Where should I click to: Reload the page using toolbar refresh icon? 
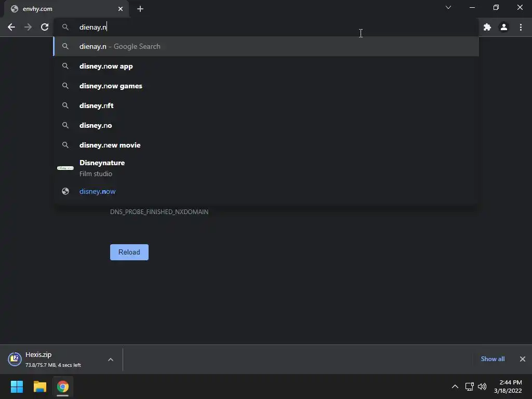45,27
